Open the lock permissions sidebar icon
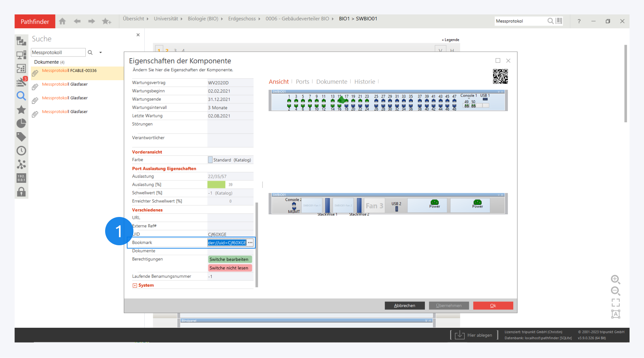Viewport: 644px width, 358px height. (x=21, y=192)
